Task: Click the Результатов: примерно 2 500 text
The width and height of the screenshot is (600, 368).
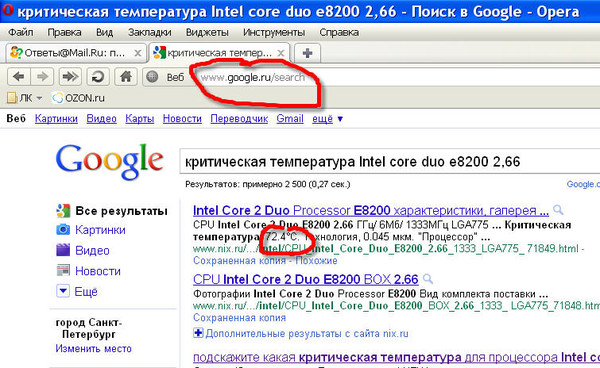Action: click(267, 184)
